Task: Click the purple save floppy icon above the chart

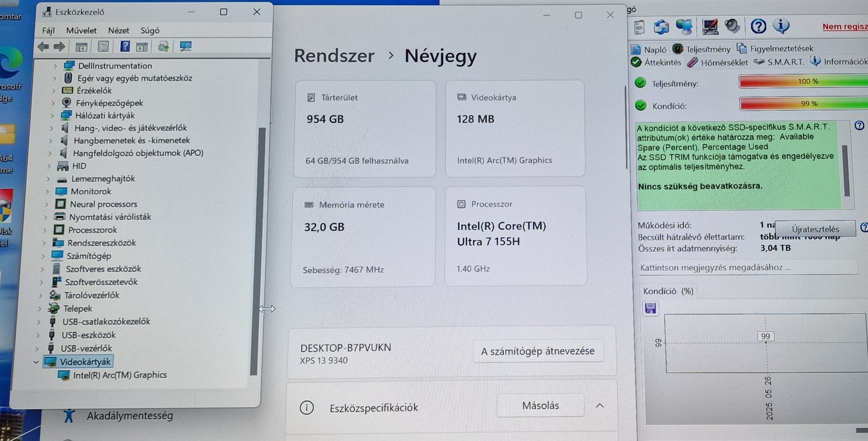Action: pyautogui.click(x=650, y=308)
